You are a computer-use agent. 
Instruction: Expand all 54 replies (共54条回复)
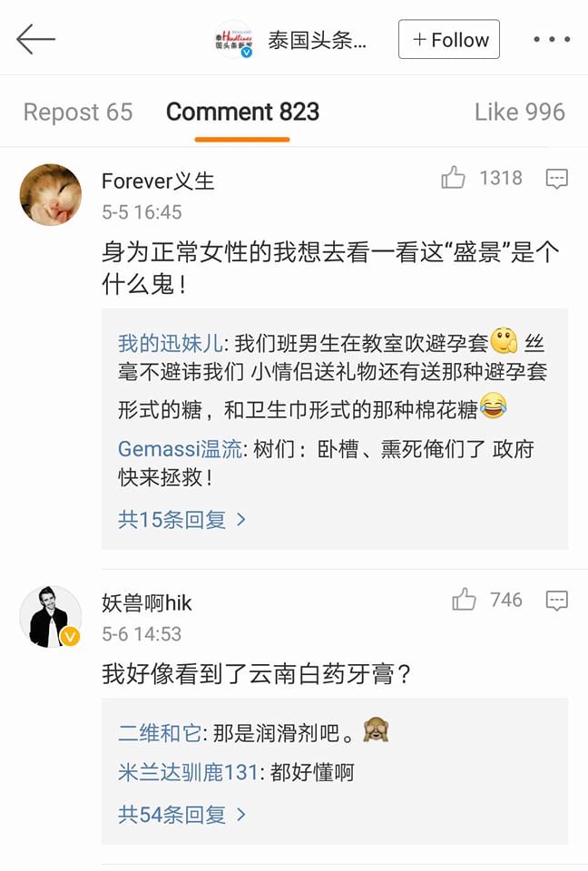[x=181, y=815]
